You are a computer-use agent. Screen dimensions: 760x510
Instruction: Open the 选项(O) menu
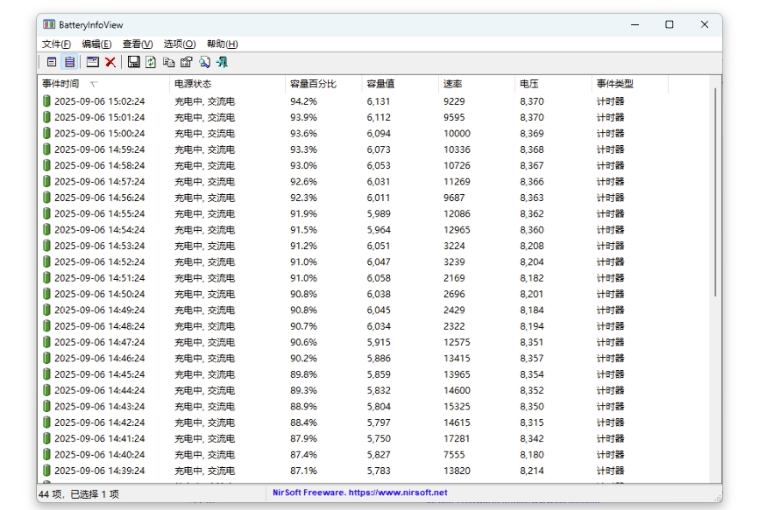pyautogui.click(x=179, y=44)
